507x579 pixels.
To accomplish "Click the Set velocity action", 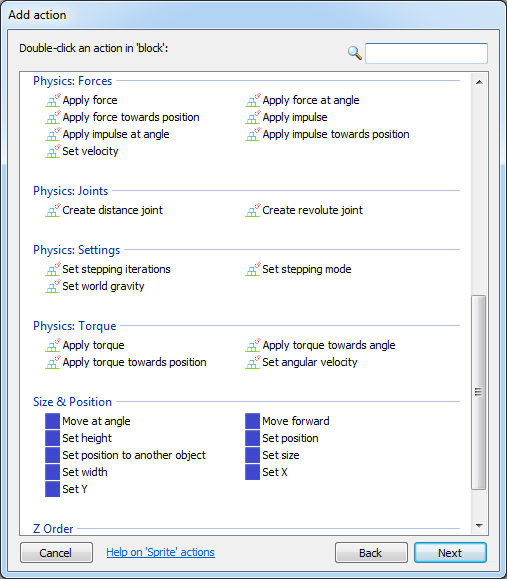I will [x=90, y=151].
